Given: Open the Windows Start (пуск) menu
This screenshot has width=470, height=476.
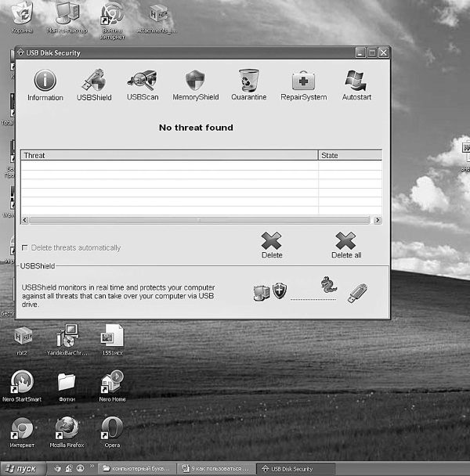Looking at the screenshot, I should pyautogui.click(x=21, y=468).
